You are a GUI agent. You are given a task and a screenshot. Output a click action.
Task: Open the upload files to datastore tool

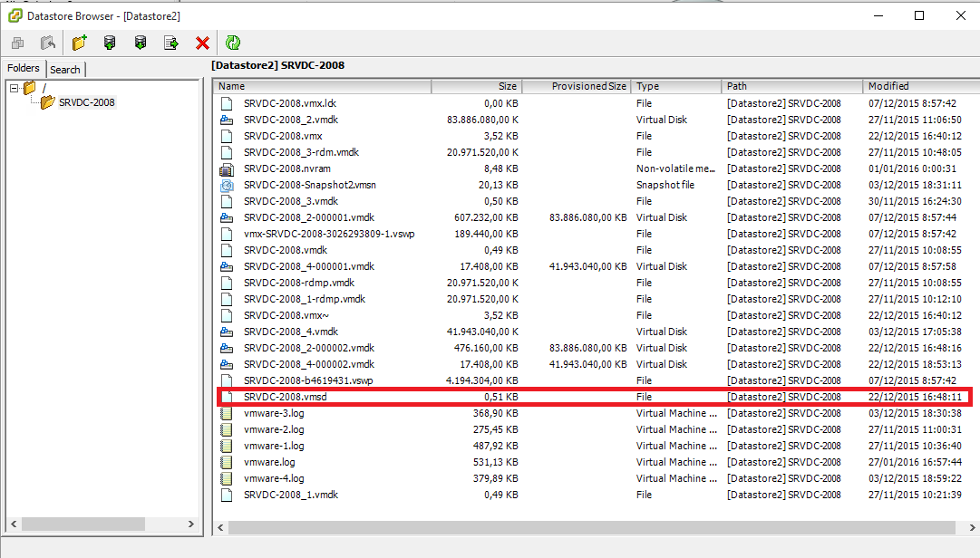[x=109, y=42]
